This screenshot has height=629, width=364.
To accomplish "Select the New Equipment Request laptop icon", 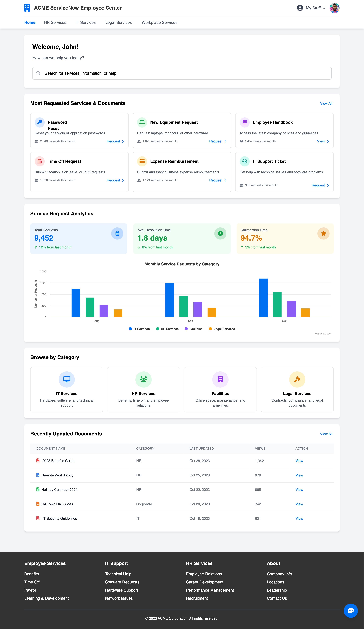I will tap(142, 122).
